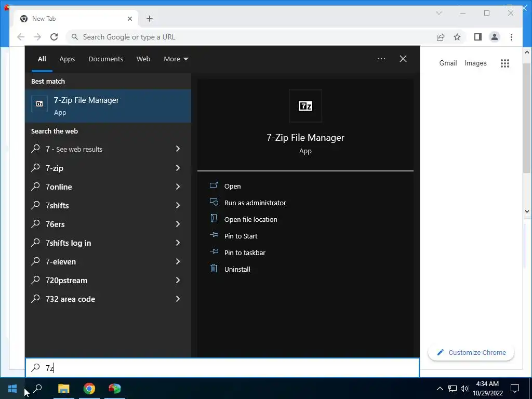Expand arrow for 720pstream suggestion
This screenshot has width=532, height=399.
coord(178,280)
